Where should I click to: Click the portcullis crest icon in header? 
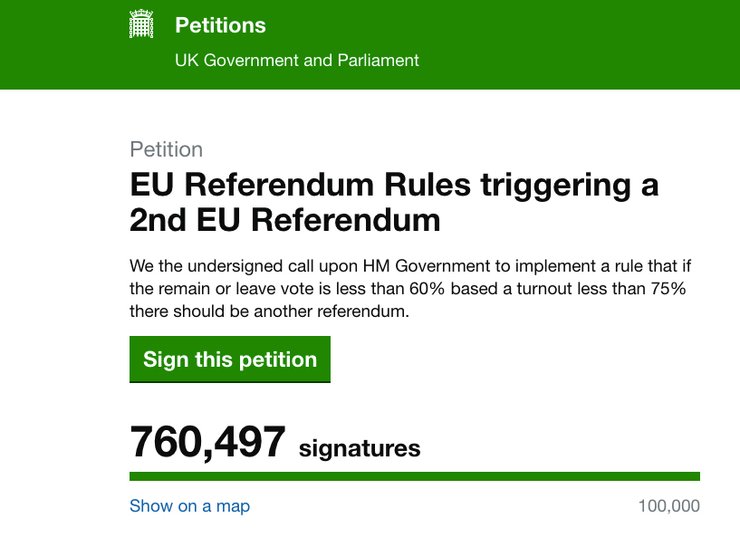(142, 25)
